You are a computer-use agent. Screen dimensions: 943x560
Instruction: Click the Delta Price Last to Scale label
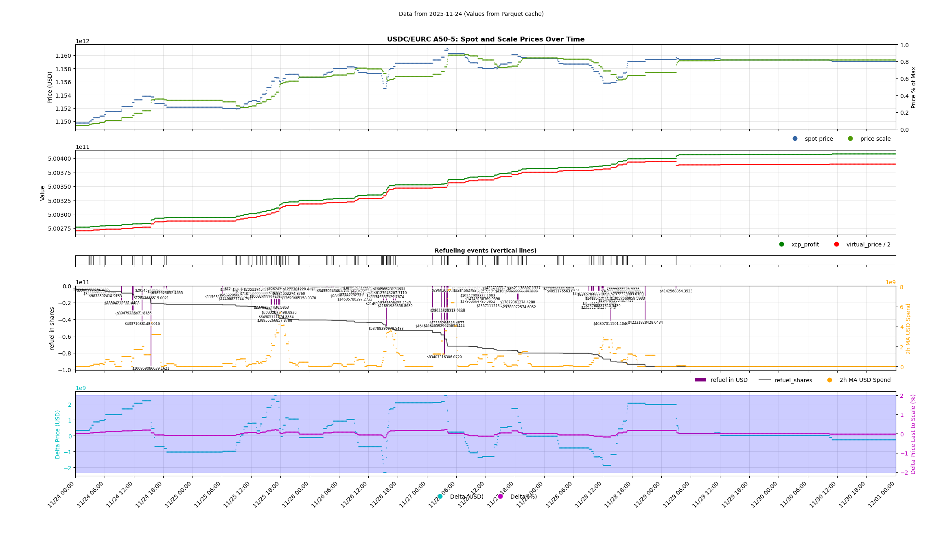[x=913, y=434]
